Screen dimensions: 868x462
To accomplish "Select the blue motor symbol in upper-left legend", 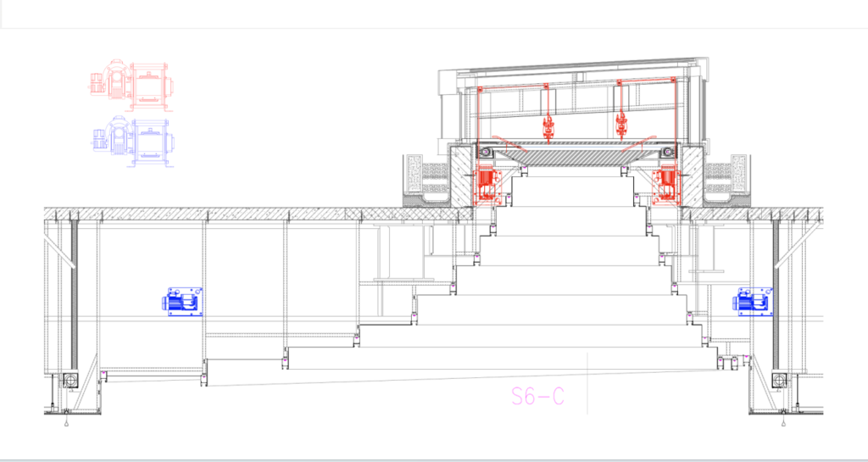I will click(133, 141).
